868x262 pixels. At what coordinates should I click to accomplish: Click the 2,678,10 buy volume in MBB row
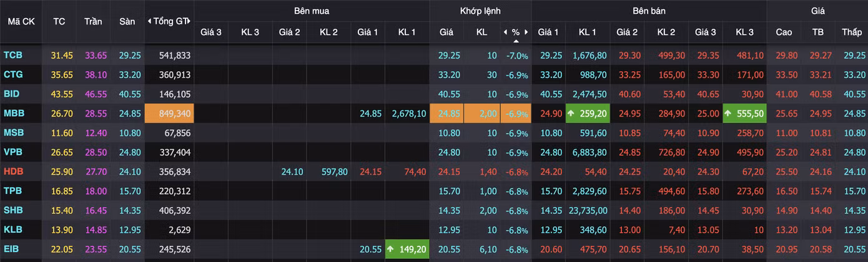tap(409, 114)
